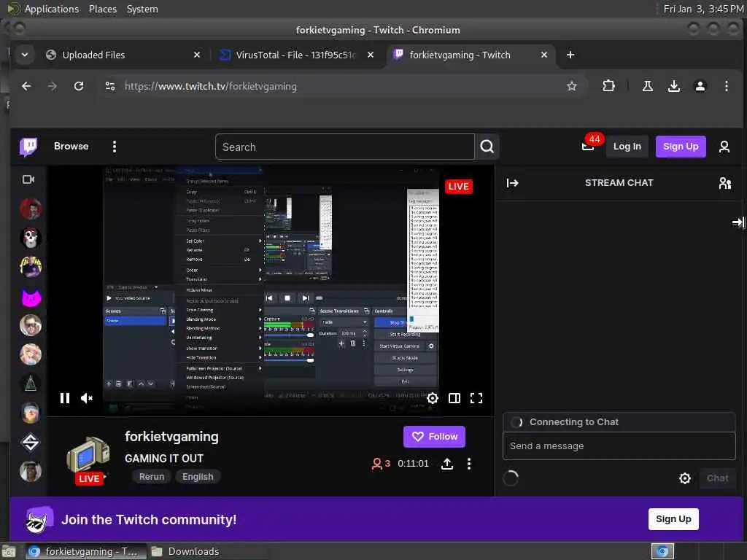Open the pink cat avatar channel
This screenshot has width=747, height=560.
31,298
